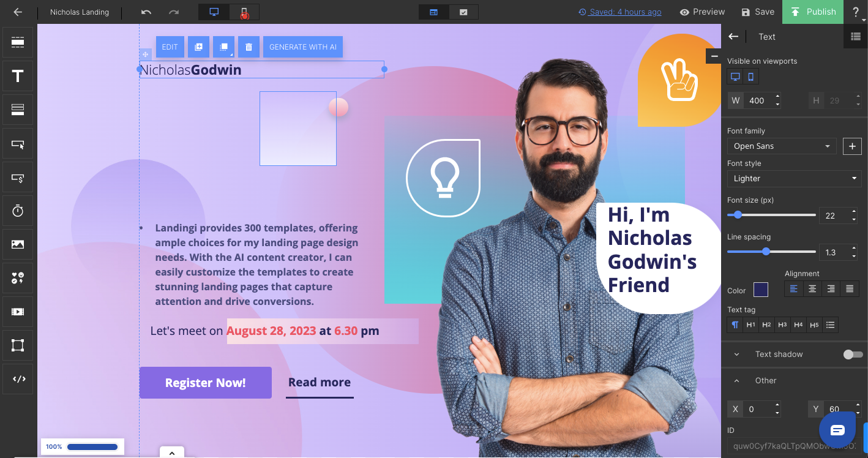Viewport: 868px width, 458px height.
Task: Increase the width W value stepper
Action: (777, 97)
